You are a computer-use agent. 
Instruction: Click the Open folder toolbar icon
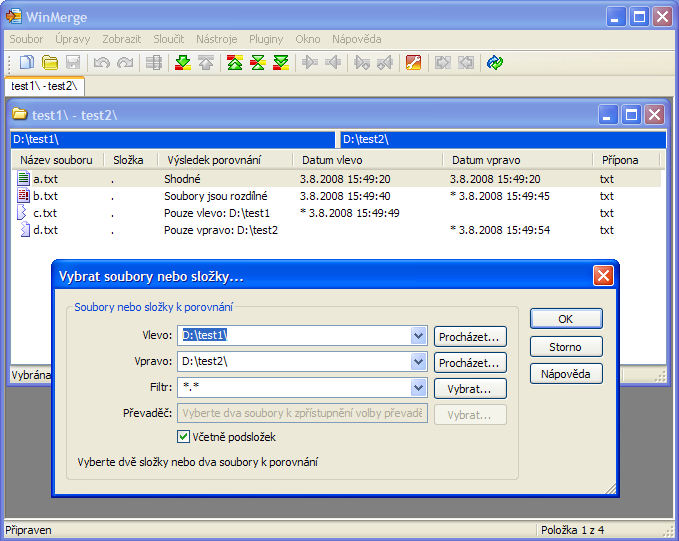[x=49, y=63]
